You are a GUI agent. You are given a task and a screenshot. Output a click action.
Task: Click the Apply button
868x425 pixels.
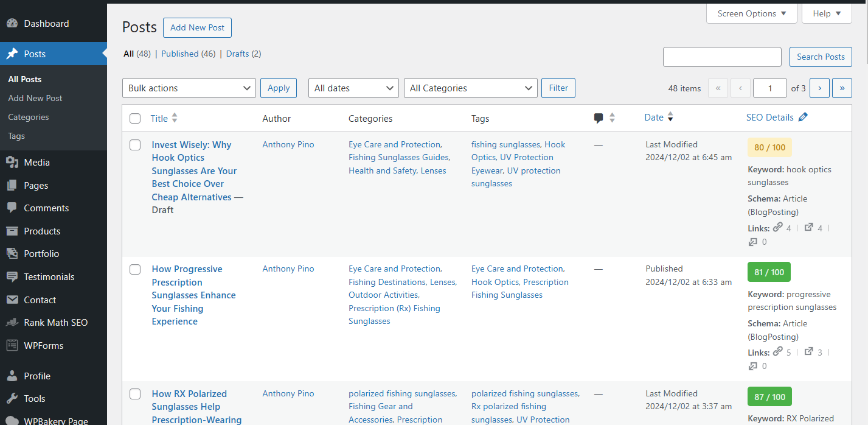(279, 88)
